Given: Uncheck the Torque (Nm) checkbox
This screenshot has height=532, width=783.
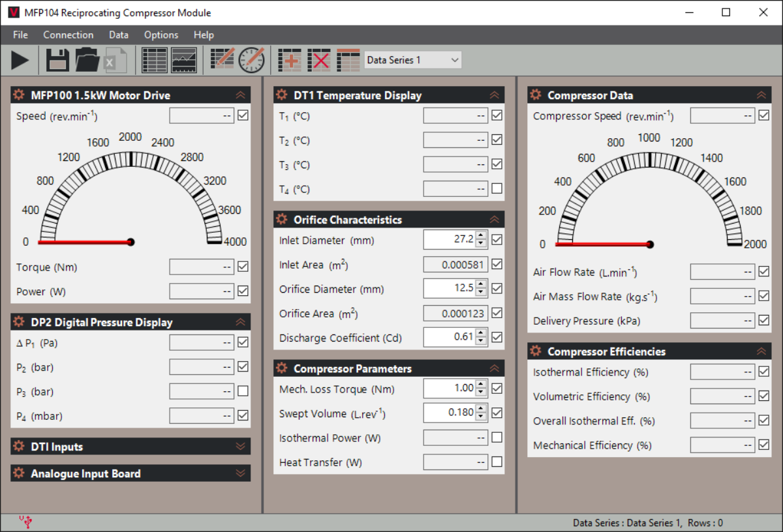Looking at the screenshot, I should (243, 267).
